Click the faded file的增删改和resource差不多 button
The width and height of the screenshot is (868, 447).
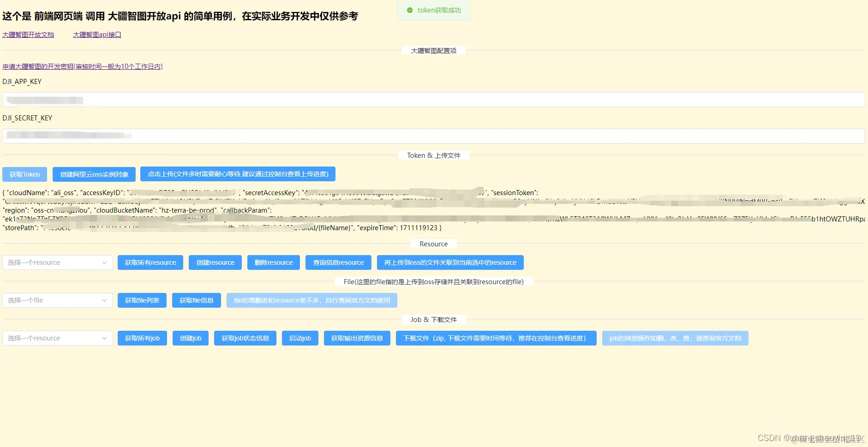tap(312, 300)
